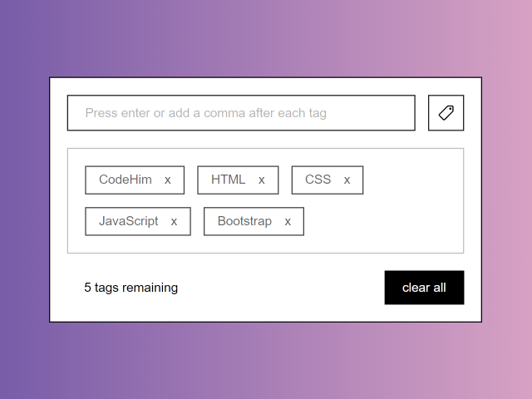
Task: Select the HTML tag label
Action: coord(228,180)
